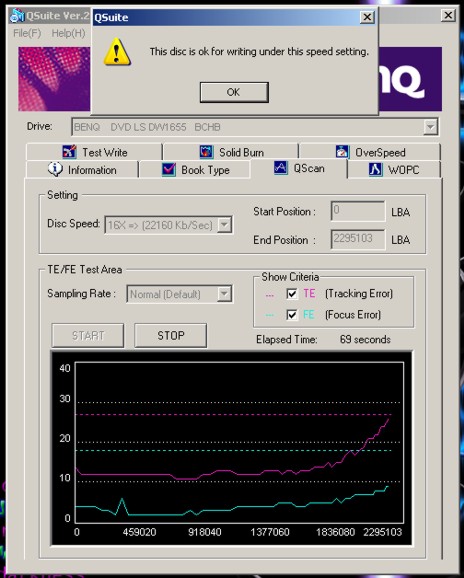Switch to the Solid Burn tab
This screenshot has width=464, height=578.
(x=231, y=152)
